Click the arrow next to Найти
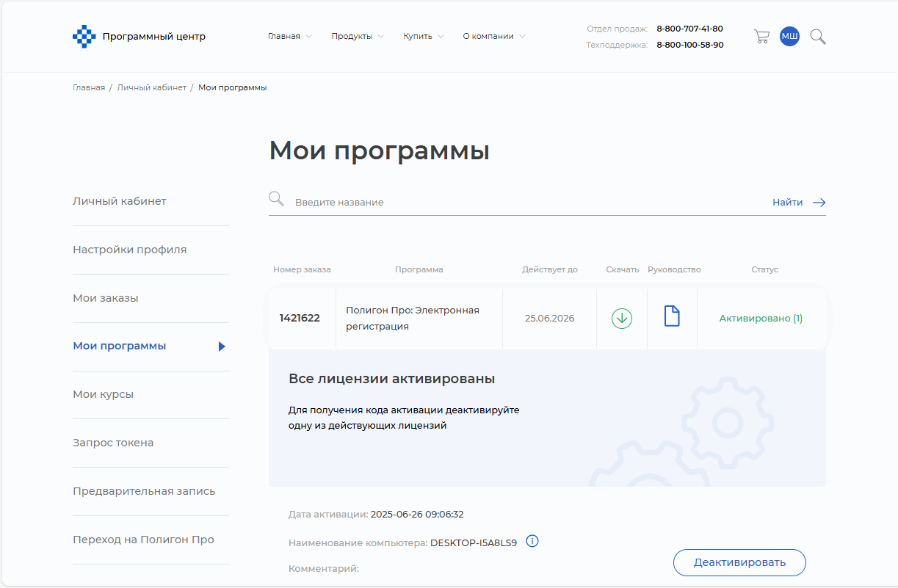This screenshot has width=898, height=588. pos(819,203)
